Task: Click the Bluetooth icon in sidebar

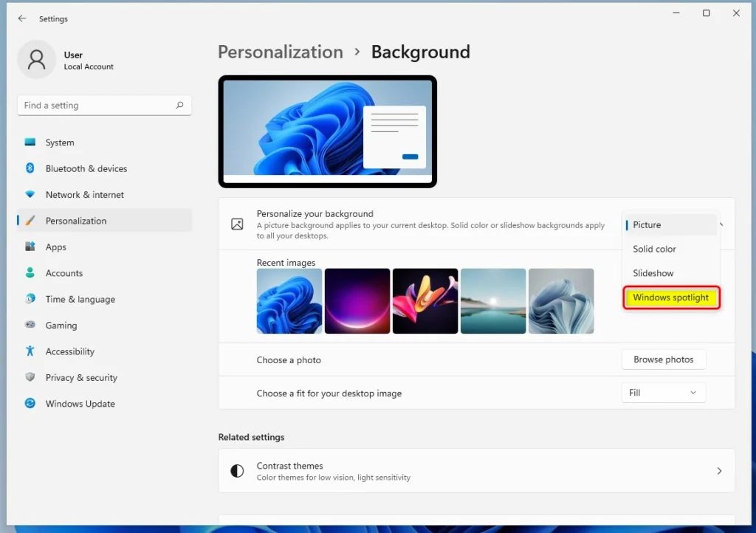Action: [x=30, y=168]
